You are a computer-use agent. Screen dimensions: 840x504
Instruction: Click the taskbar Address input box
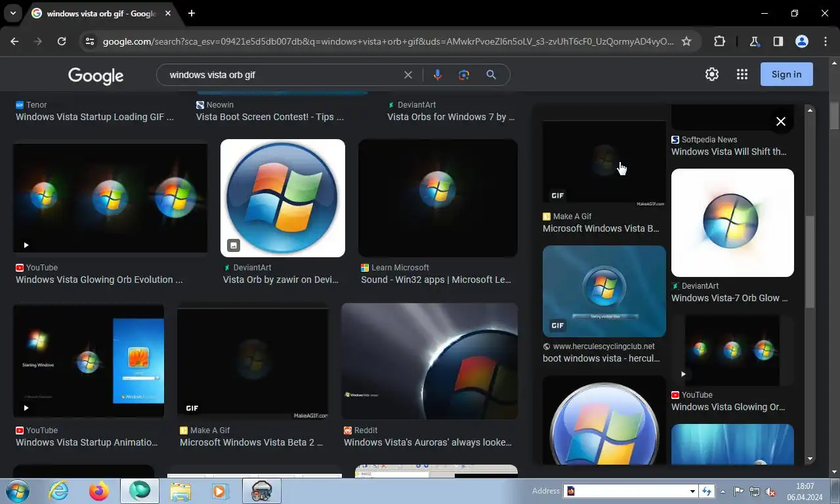click(625, 491)
